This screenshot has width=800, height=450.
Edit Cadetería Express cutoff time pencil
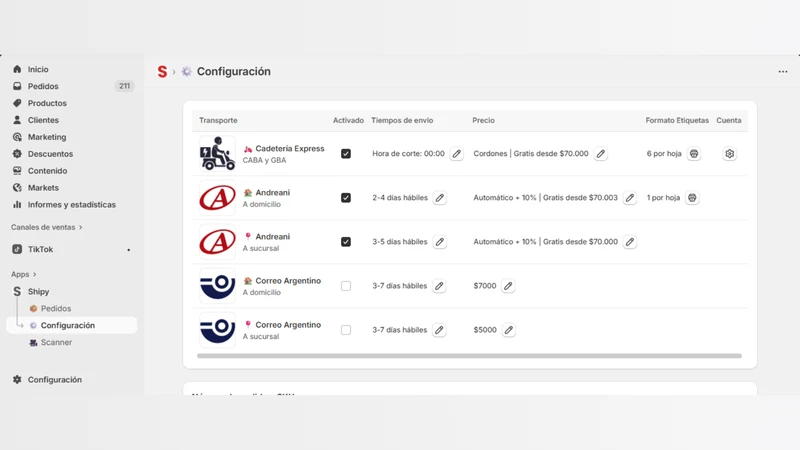tap(457, 154)
